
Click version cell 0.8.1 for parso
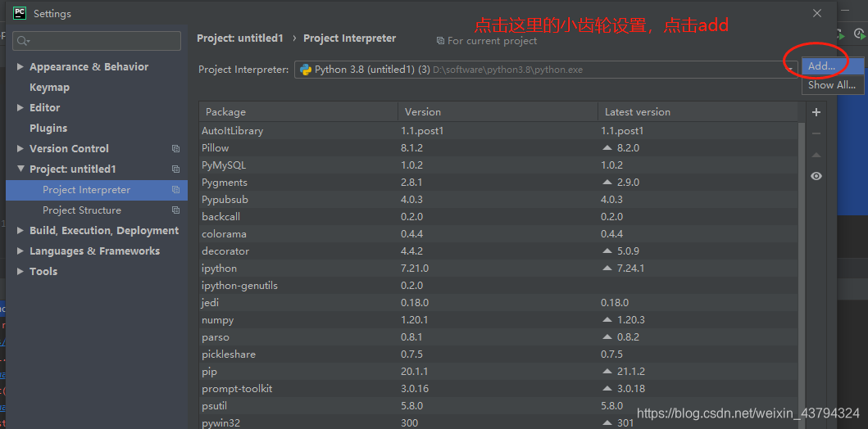pyautogui.click(x=412, y=337)
